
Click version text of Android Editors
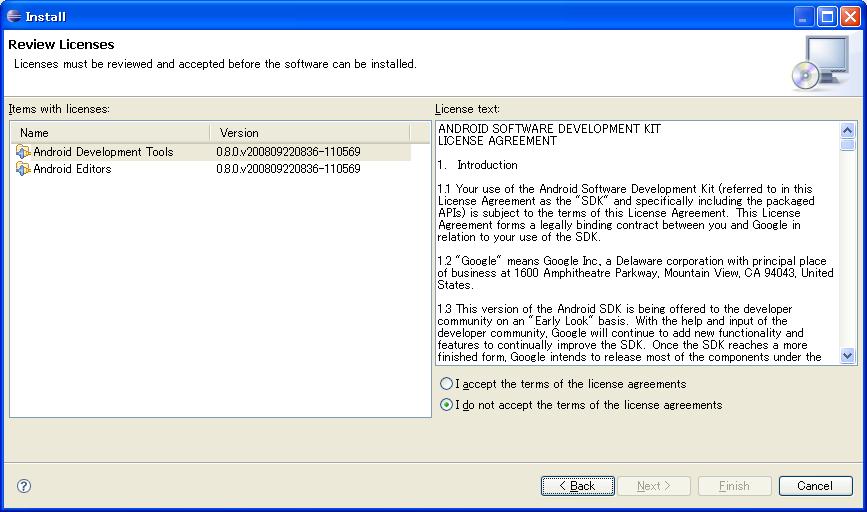pyautogui.click(x=288, y=169)
